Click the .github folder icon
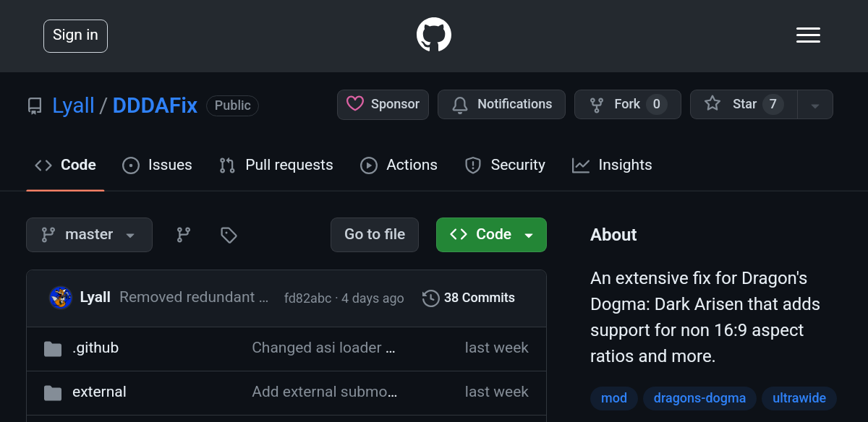The width and height of the screenshot is (868, 422). 53,349
